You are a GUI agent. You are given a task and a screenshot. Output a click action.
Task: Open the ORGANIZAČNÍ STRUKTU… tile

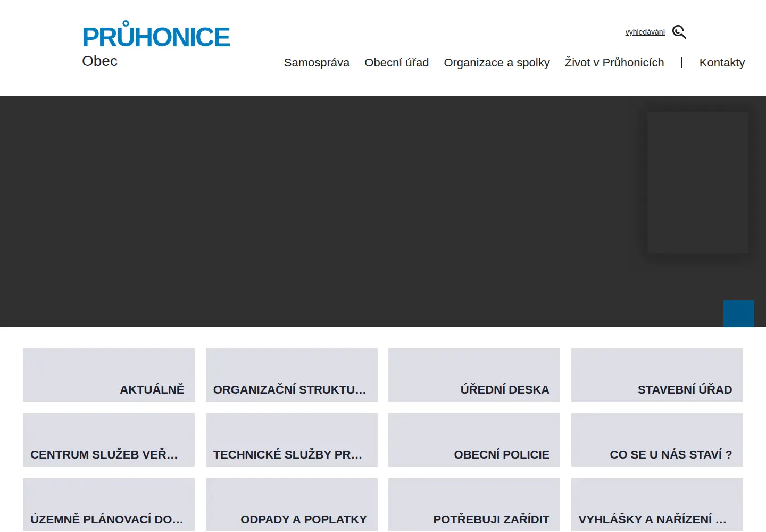(292, 375)
